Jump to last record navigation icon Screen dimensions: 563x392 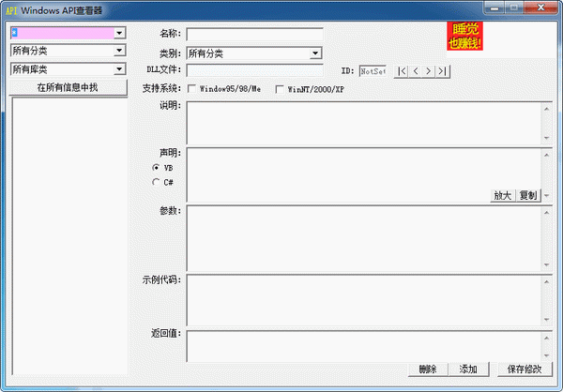[442, 71]
